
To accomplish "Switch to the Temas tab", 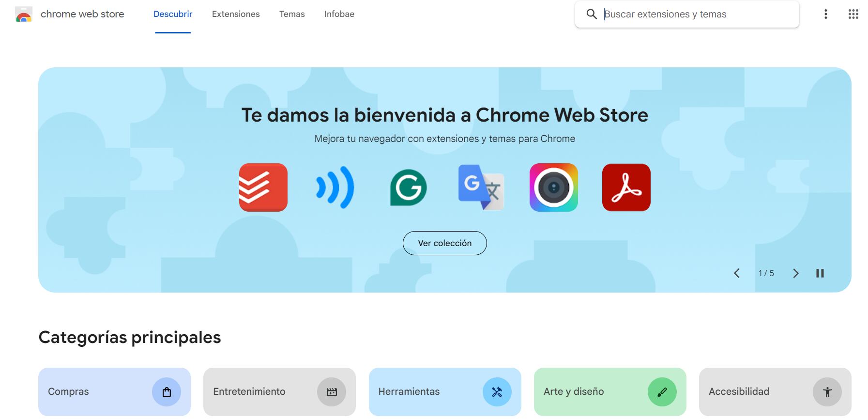I will pyautogui.click(x=292, y=15).
